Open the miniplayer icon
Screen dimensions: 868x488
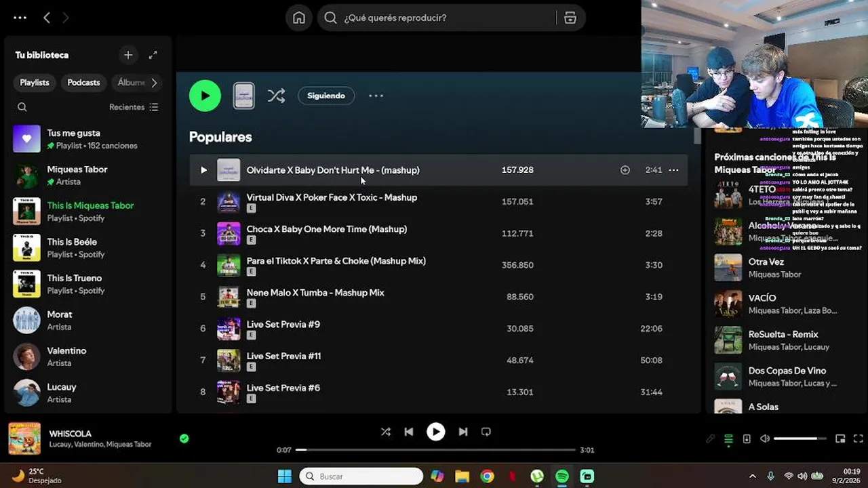[x=840, y=439]
